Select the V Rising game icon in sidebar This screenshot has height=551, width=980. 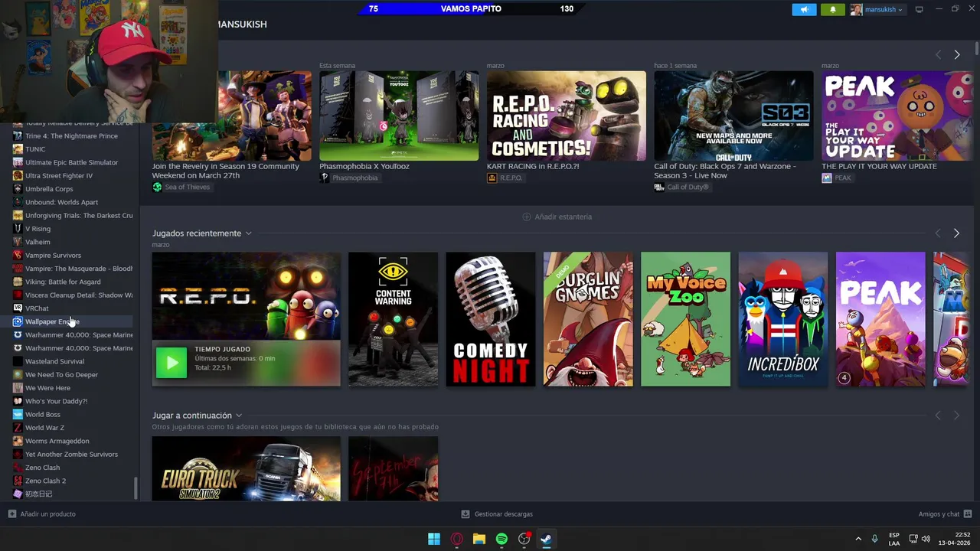click(18, 229)
